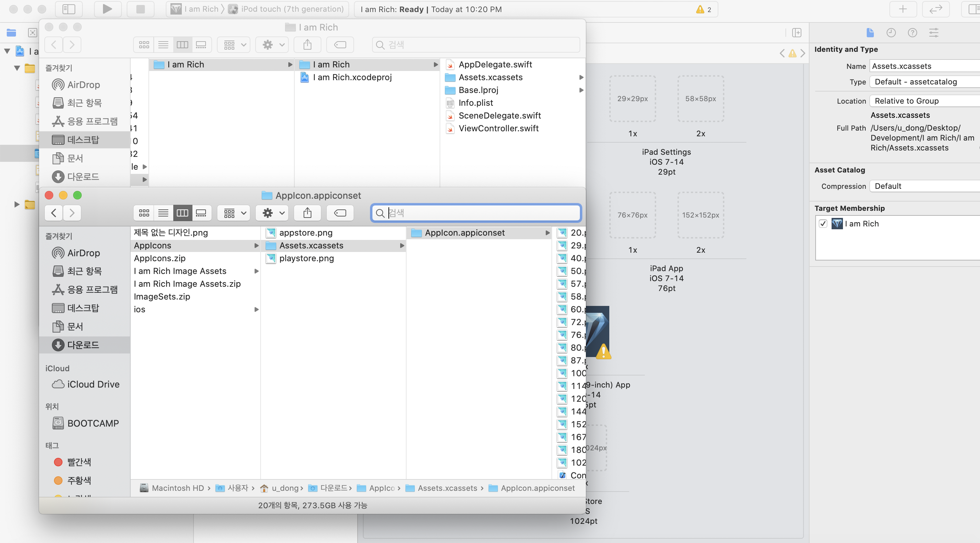Select the 빨간색 red tag in sidebar
The height and width of the screenshot is (543, 980).
coord(79,462)
